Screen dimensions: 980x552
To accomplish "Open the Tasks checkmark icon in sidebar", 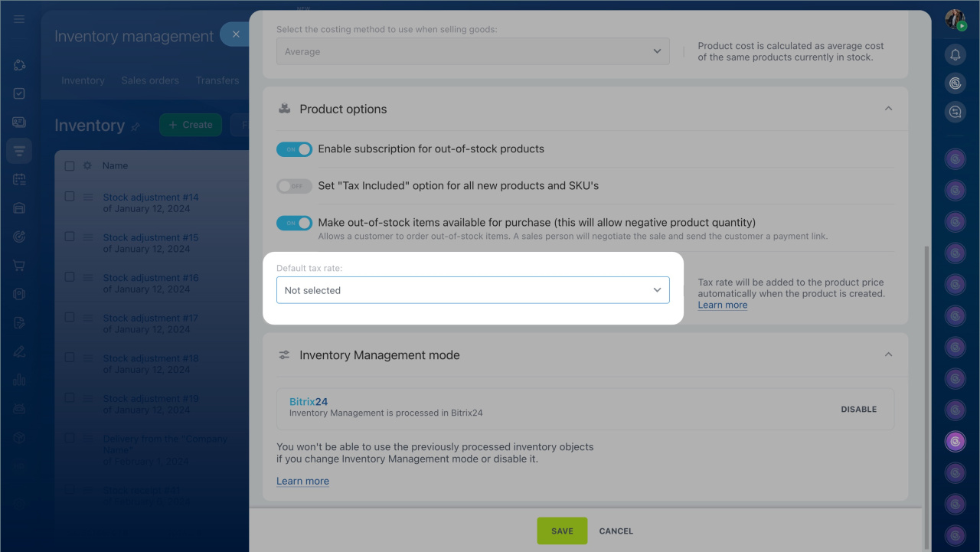I will pos(19,93).
